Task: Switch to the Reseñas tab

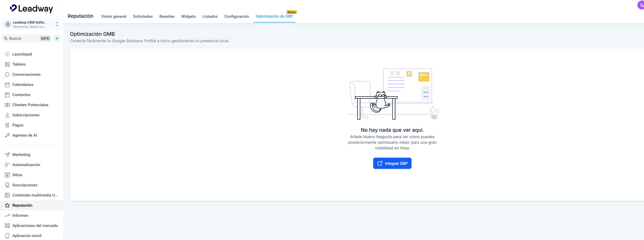Action: coord(167,16)
